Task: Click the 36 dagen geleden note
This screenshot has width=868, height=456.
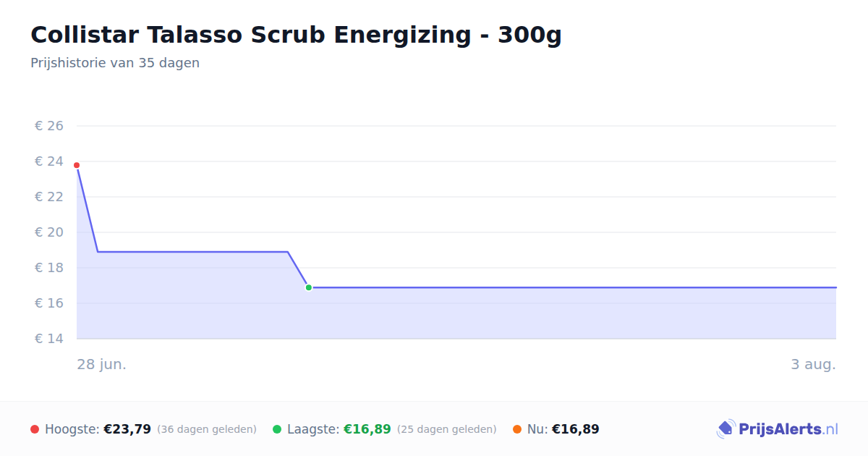Action: click(207, 429)
